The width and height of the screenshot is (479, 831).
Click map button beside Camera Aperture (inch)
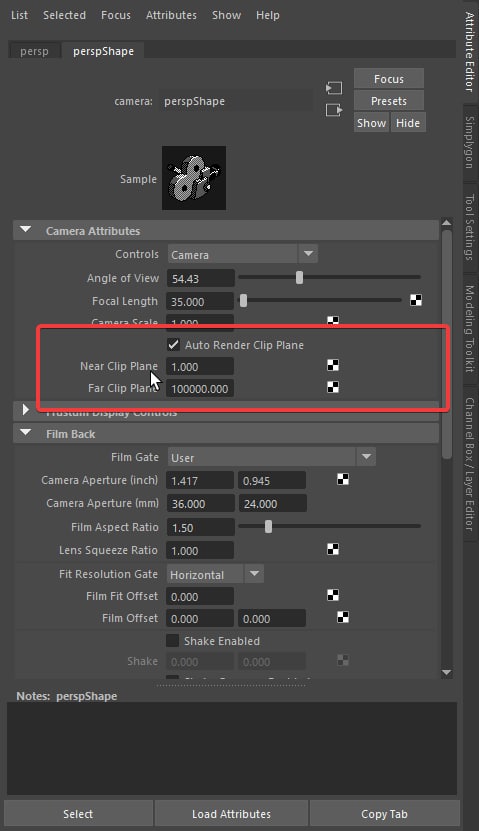coord(343,480)
